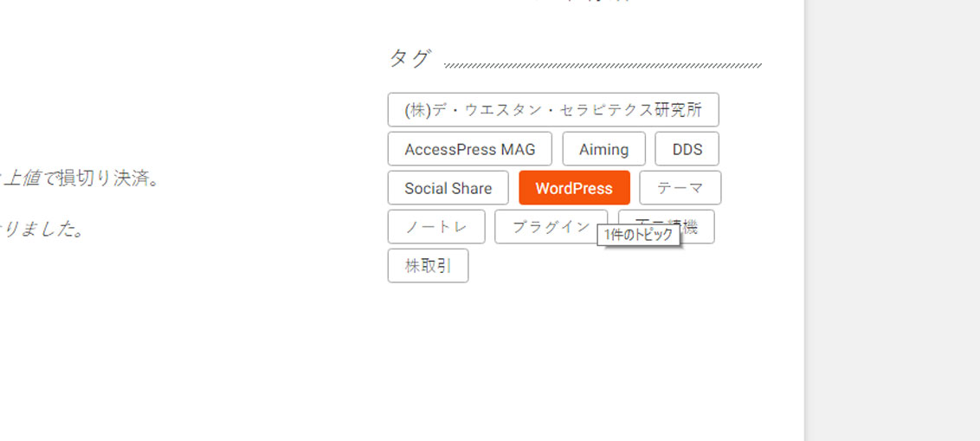Open the Social Share tag
Screen dimensions: 980x441
point(448,188)
